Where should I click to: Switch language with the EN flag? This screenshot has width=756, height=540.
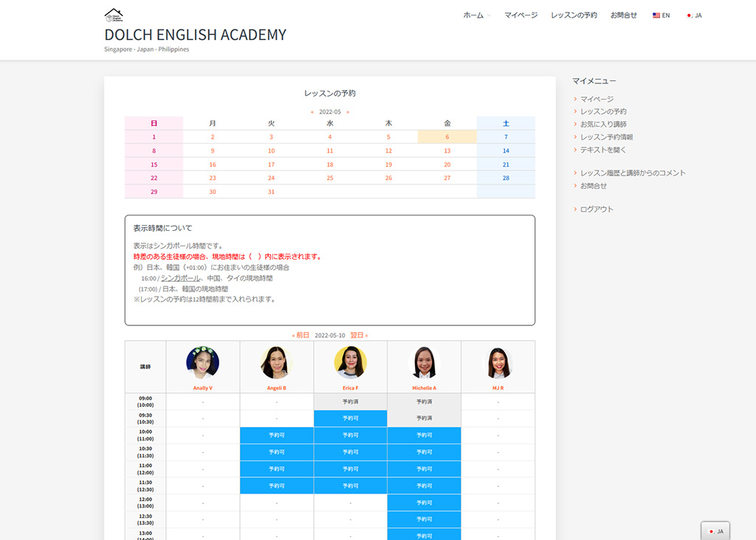(x=661, y=15)
